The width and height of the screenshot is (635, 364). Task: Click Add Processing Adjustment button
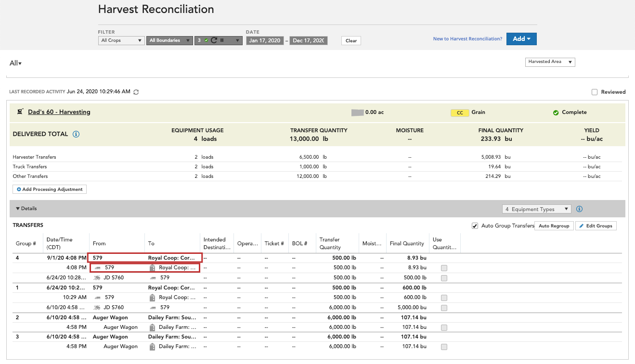50,189
